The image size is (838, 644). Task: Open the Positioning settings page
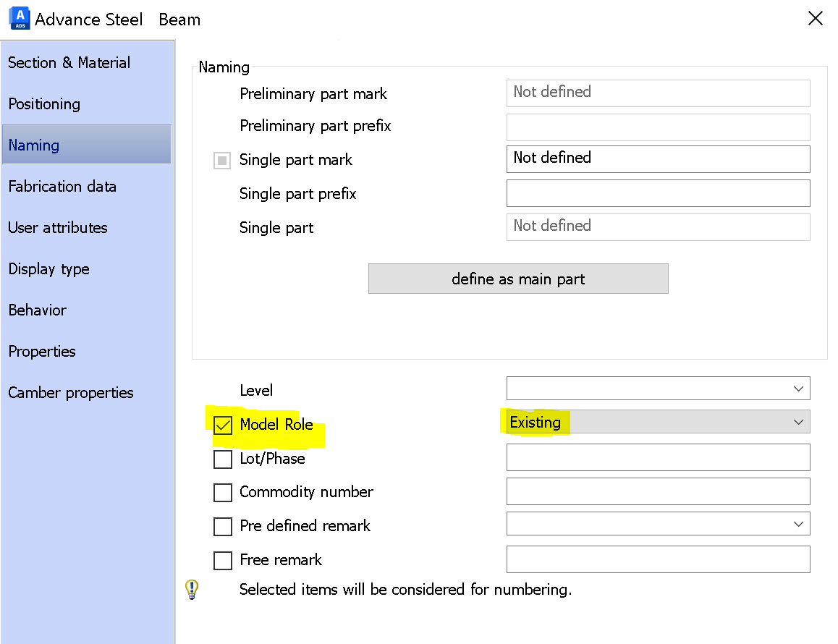pyautogui.click(x=44, y=104)
